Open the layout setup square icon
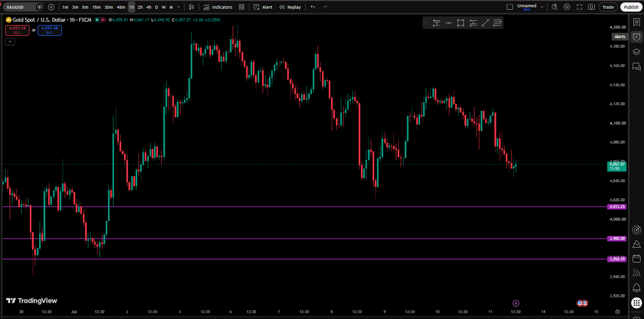This screenshot has width=644, height=319. click(x=510, y=7)
